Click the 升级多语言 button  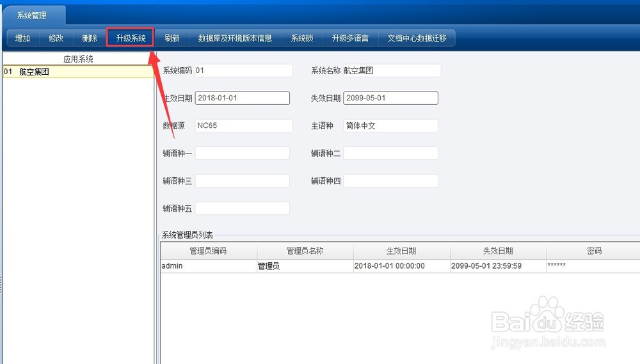point(350,38)
